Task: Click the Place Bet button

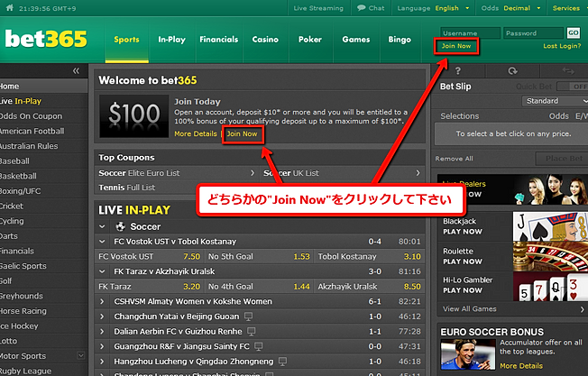Action: 563,159
